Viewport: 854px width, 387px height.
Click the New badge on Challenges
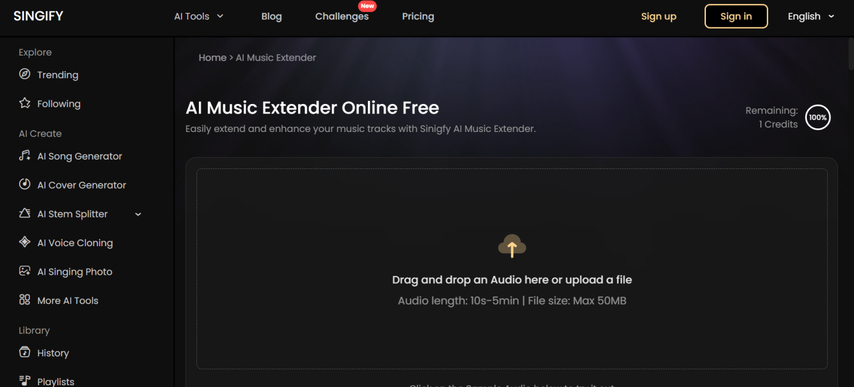click(x=367, y=6)
